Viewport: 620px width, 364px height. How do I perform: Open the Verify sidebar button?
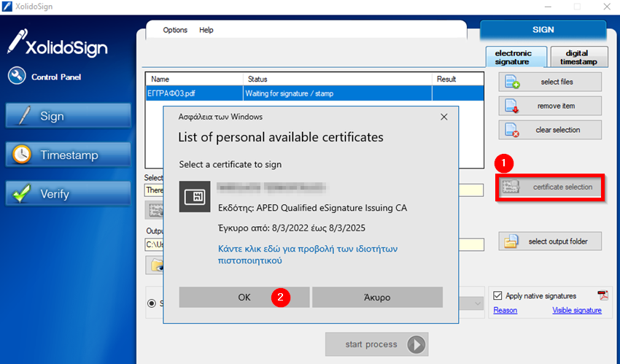click(x=68, y=193)
